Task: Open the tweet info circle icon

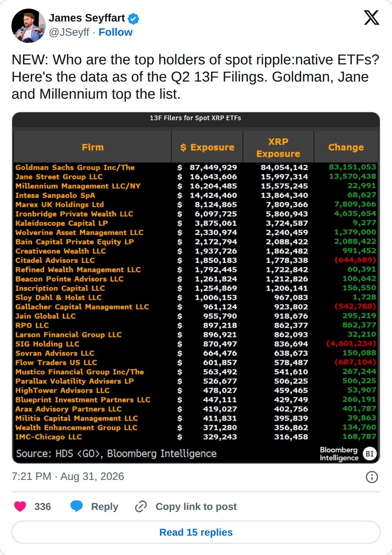Action: (372, 477)
